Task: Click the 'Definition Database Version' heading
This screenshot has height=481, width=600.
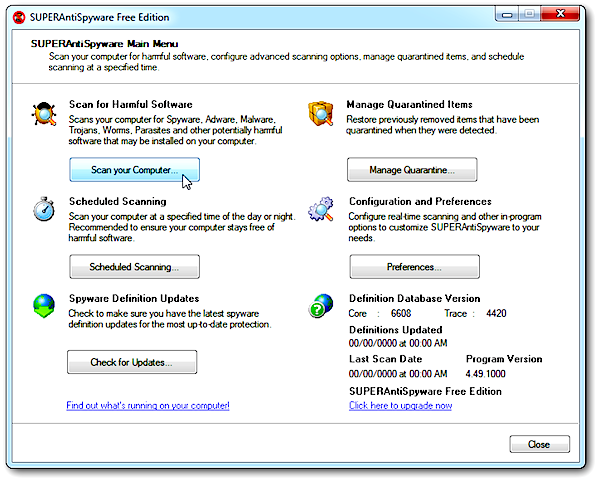Action: click(x=414, y=298)
